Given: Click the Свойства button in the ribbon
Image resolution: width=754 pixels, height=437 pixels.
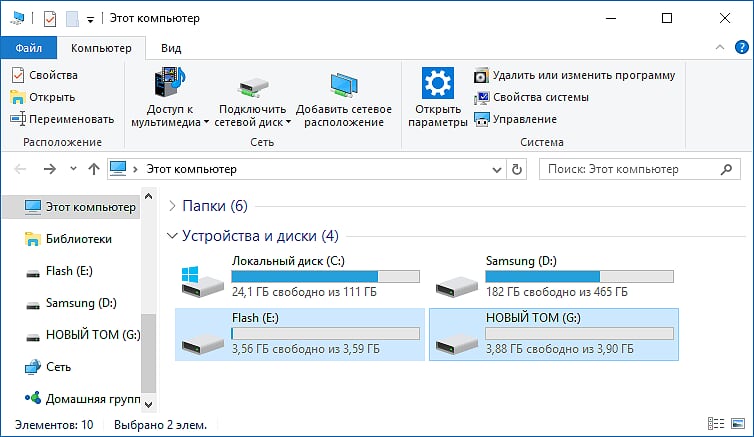Looking at the screenshot, I should click(44, 75).
